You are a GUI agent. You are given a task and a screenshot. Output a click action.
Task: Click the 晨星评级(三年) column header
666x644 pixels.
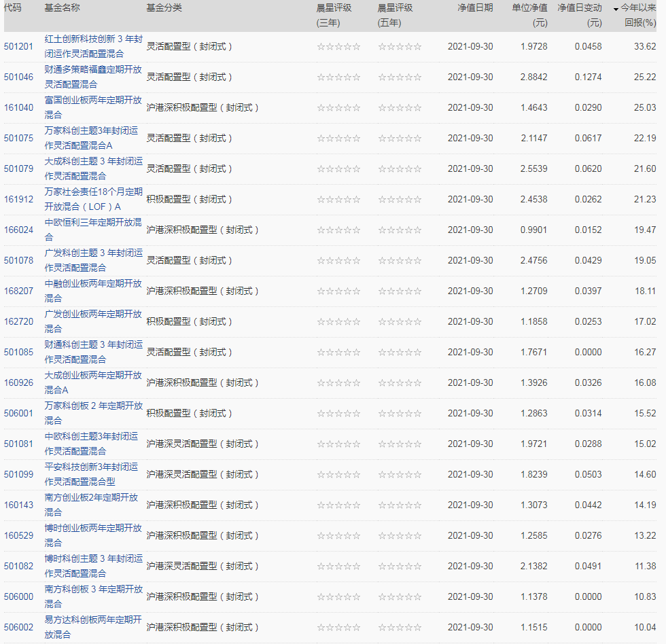pyautogui.click(x=334, y=15)
